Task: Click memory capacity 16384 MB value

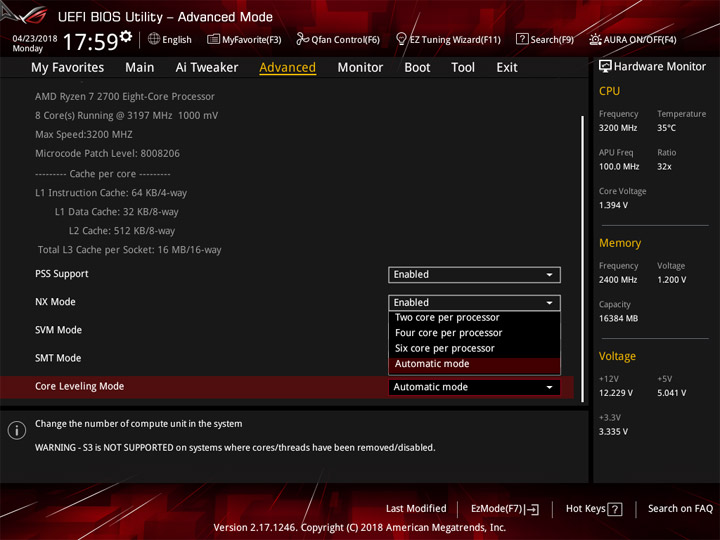Action: point(618,318)
